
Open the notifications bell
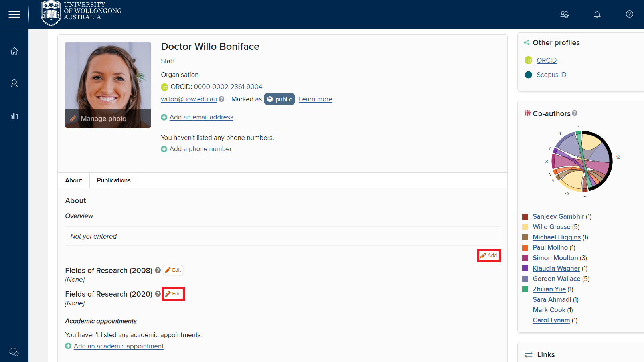pos(597,14)
